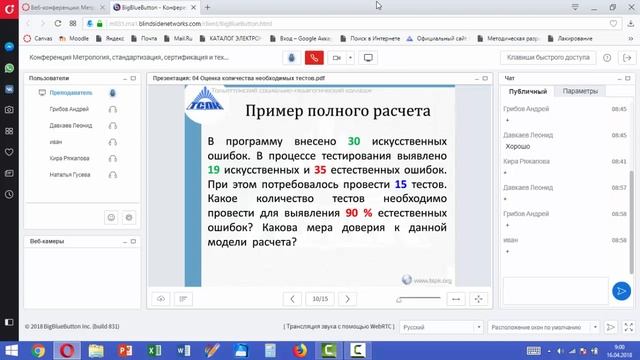640x360 pixels.
Task: Open webcam options dropdown arrow
Action: [x=350, y=58]
